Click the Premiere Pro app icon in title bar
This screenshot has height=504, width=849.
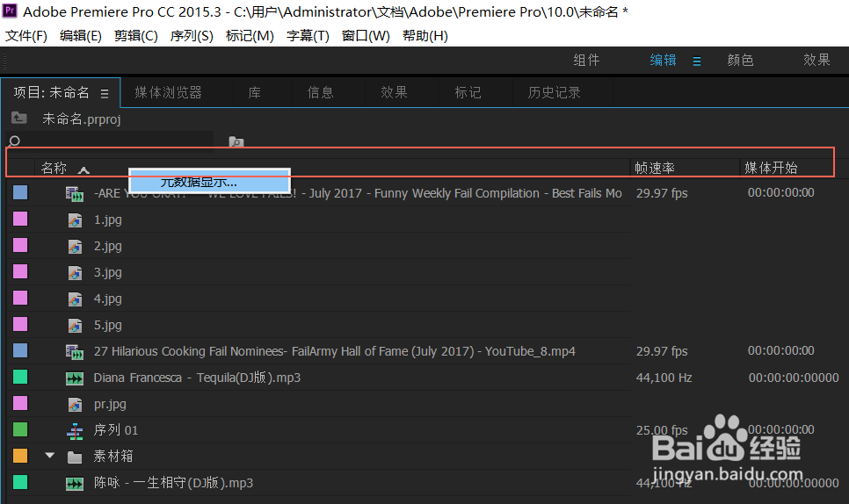(x=10, y=11)
